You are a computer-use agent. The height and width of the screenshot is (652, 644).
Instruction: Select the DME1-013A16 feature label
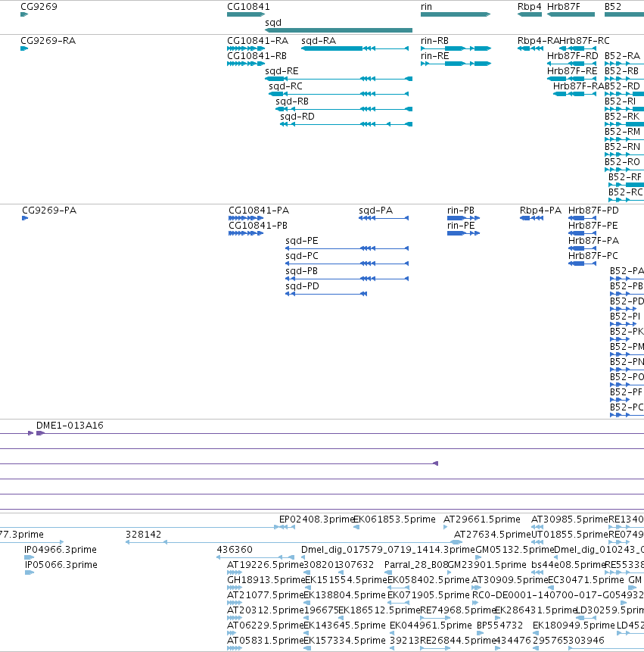coord(70,426)
